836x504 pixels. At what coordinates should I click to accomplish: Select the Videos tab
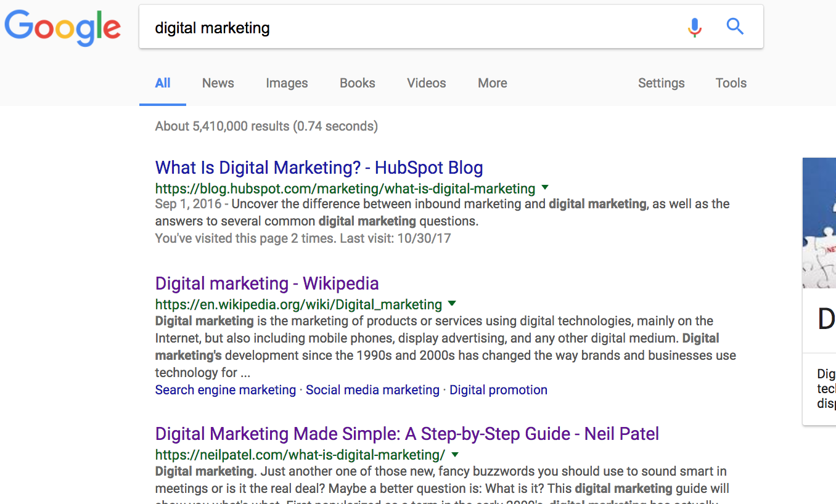[427, 83]
